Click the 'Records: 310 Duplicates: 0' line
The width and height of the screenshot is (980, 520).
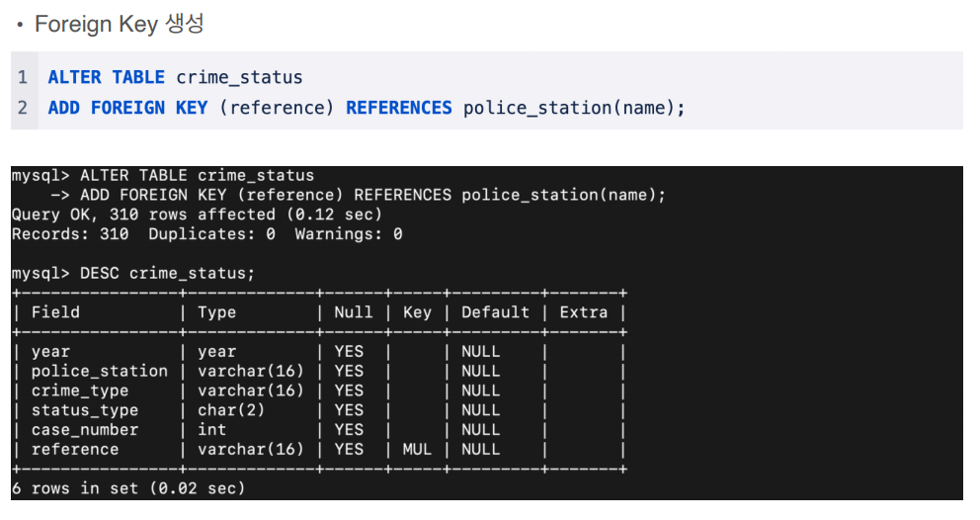coord(206,234)
